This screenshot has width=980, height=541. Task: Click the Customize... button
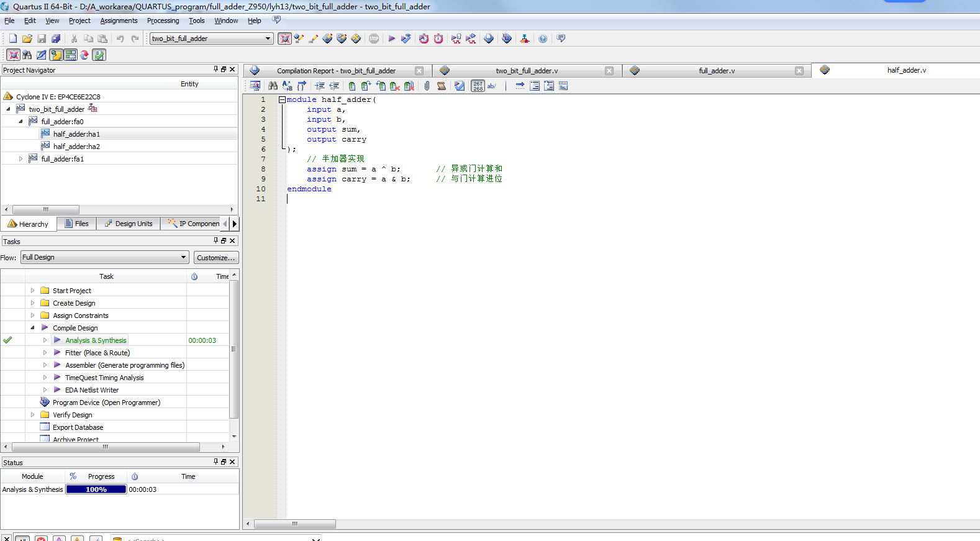(x=216, y=257)
